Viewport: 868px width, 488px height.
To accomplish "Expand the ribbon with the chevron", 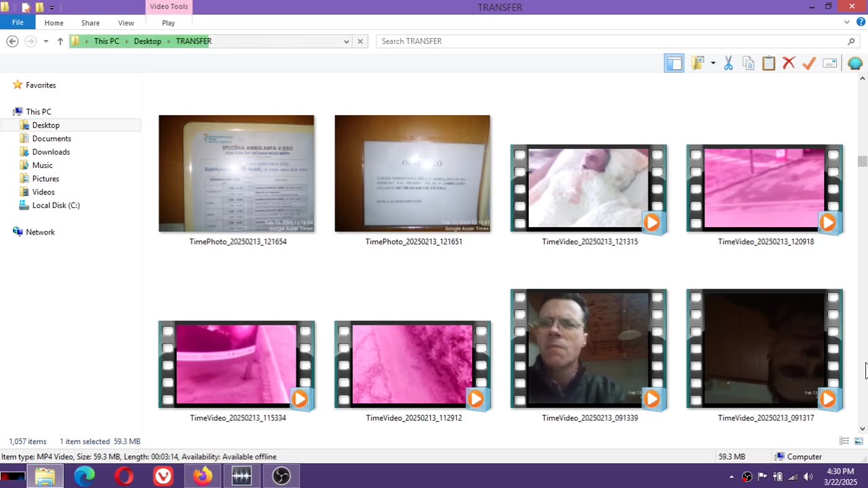I will [x=846, y=22].
